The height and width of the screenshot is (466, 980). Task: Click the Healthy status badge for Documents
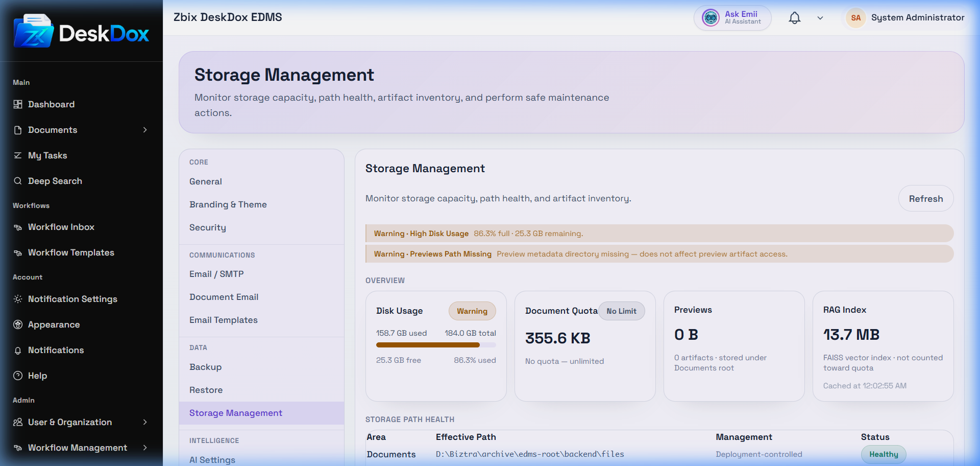pyautogui.click(x=884, y=454)
